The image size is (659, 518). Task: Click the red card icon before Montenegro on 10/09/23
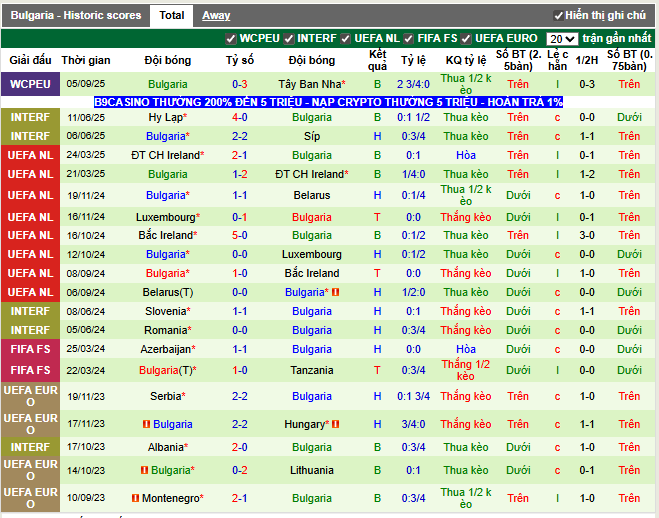point(135,498)
